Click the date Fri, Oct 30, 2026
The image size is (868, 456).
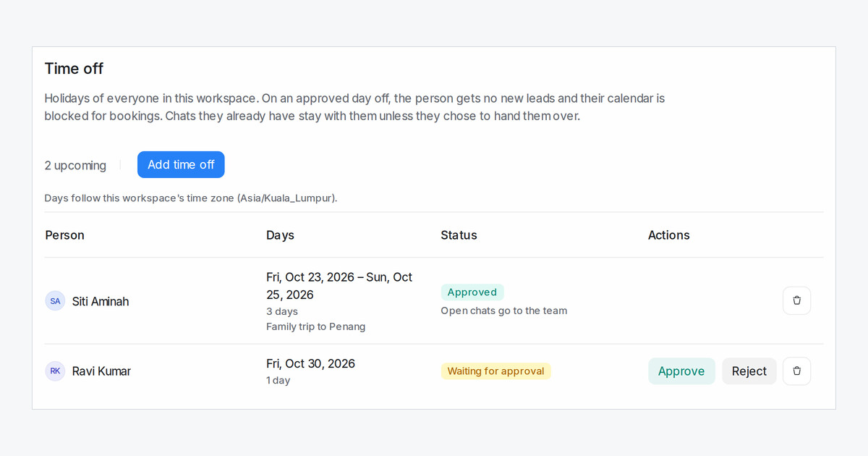311,363
